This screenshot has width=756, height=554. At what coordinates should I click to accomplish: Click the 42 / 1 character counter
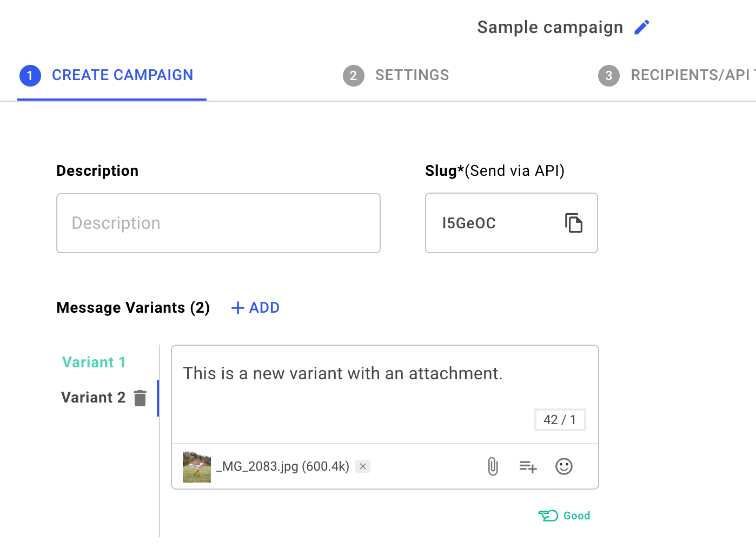coord(560,420)
